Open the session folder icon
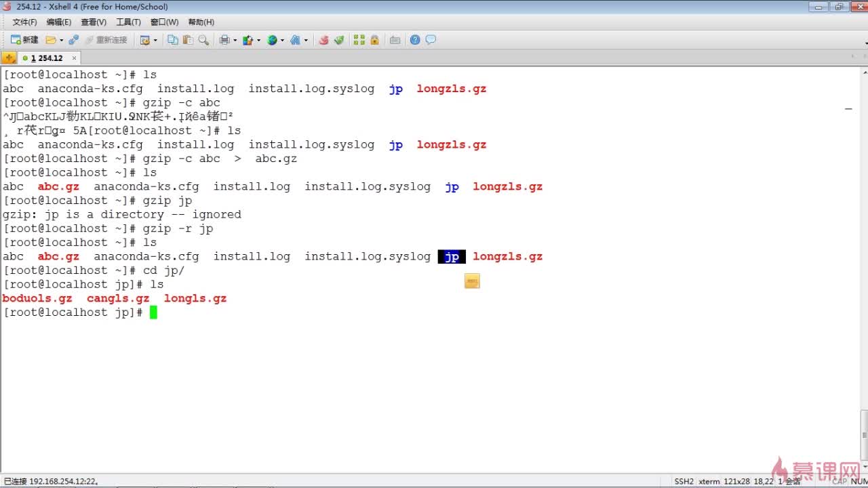The width and height of the screenshot is (868, 488). (51, 40)
